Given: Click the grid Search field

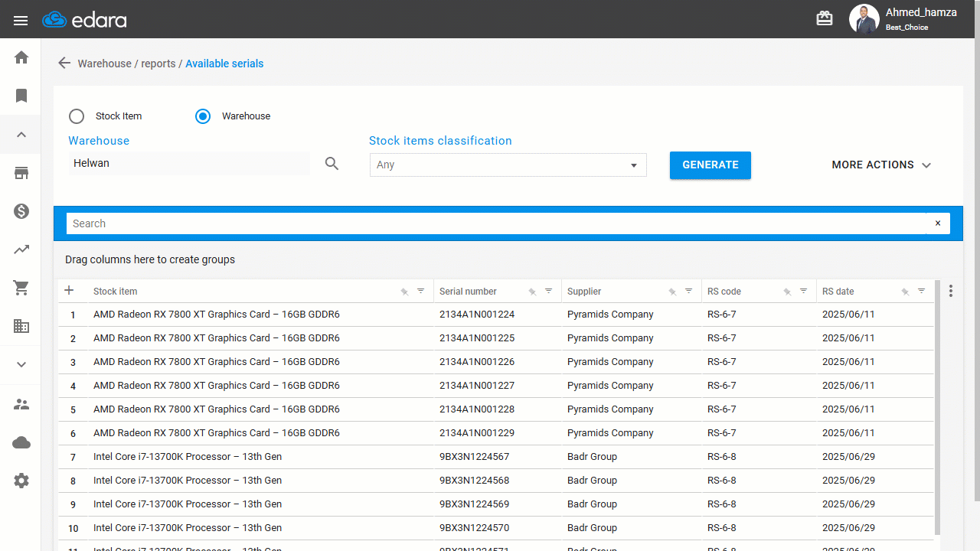Looking at the screenshot, I should [496, 223].
